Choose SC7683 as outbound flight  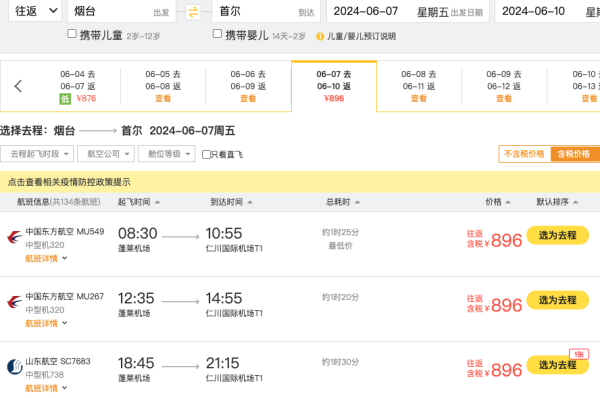click(558, 365)
